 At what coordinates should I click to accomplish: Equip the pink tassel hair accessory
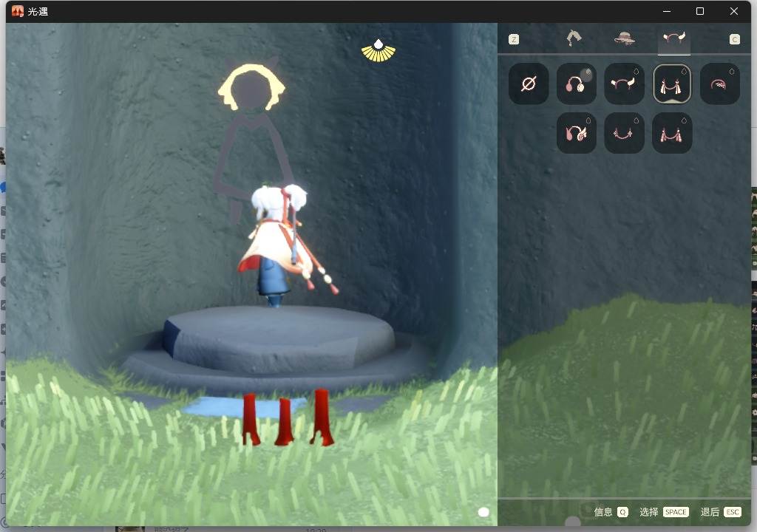672,133
